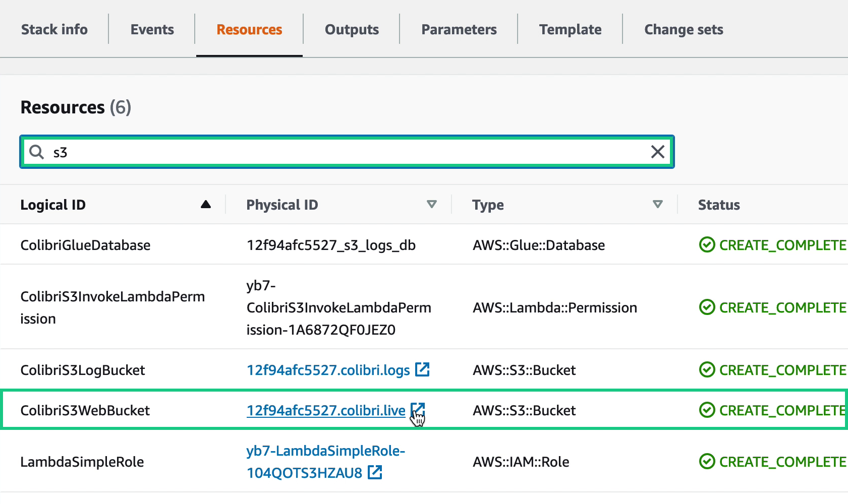Open external link icon for colibri.live bucket
Image resolution: width=848 pixels, height=504 pixels.
(418, 410)
